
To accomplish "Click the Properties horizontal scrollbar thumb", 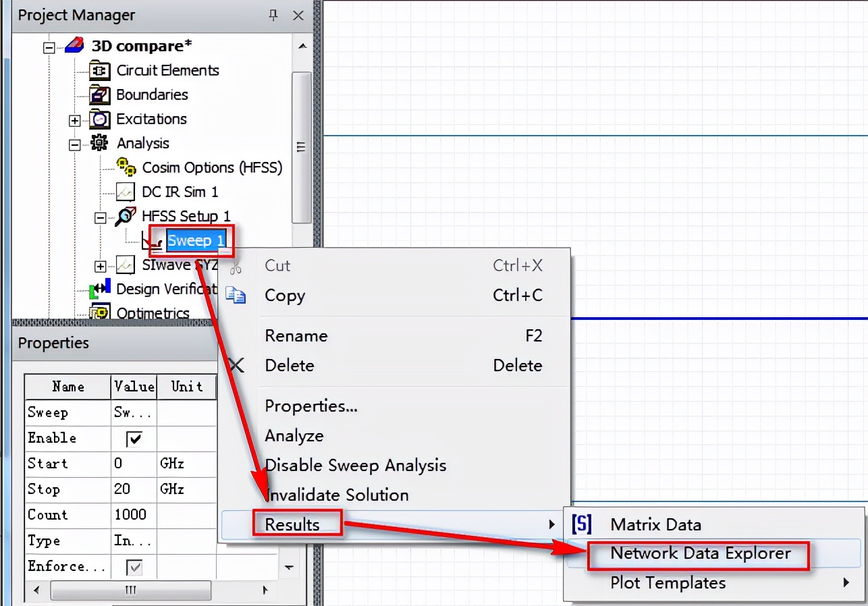I will tap(130, 590).
